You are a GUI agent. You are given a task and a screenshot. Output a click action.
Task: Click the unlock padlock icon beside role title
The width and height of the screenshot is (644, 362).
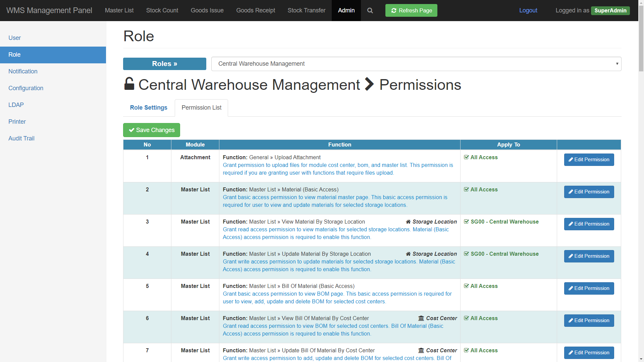point(129,84)
